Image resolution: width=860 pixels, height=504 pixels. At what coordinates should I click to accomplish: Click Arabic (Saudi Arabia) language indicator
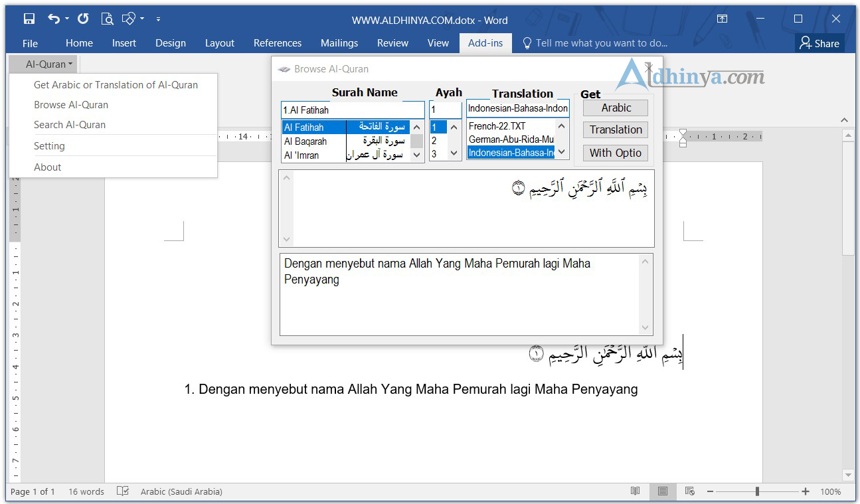click(x=181, y=492)
